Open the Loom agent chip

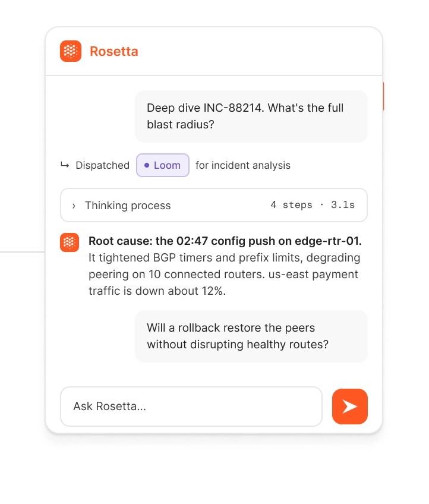point(163,165)
